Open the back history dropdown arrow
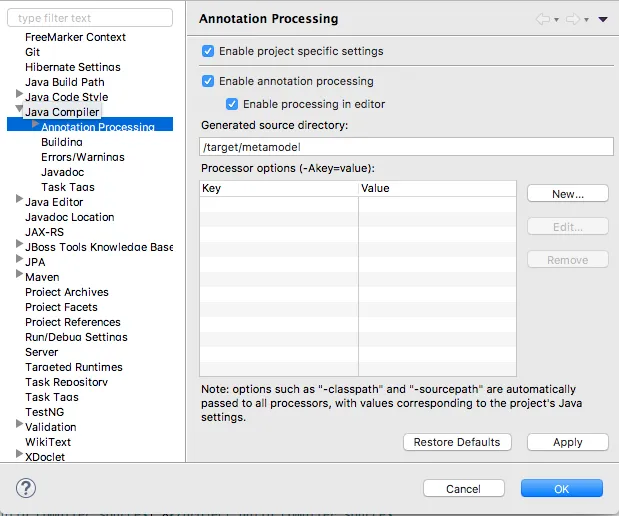 [x=556, y=20]
